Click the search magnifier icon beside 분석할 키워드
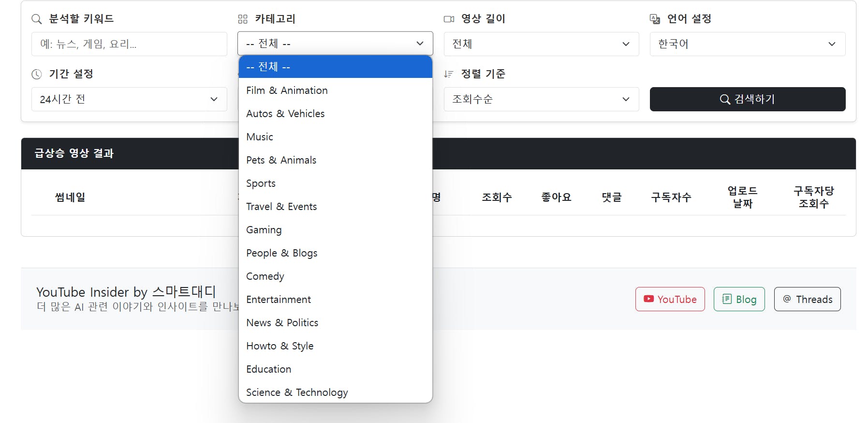The image size is (868, 423). click(36, 19)
